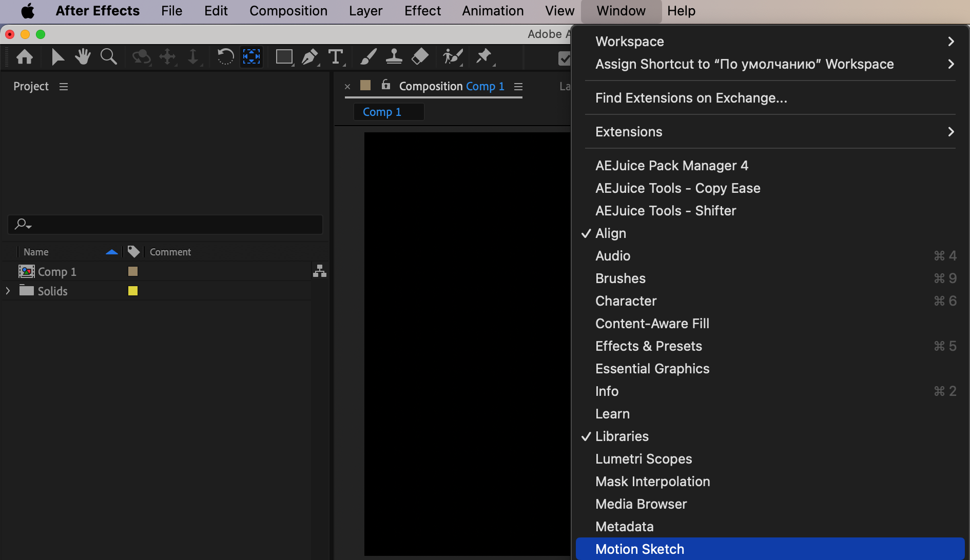Open AEJuice Tools - Copy Ease
The height and width of the screenshot is (560, 970).
[x=770, y=188]
